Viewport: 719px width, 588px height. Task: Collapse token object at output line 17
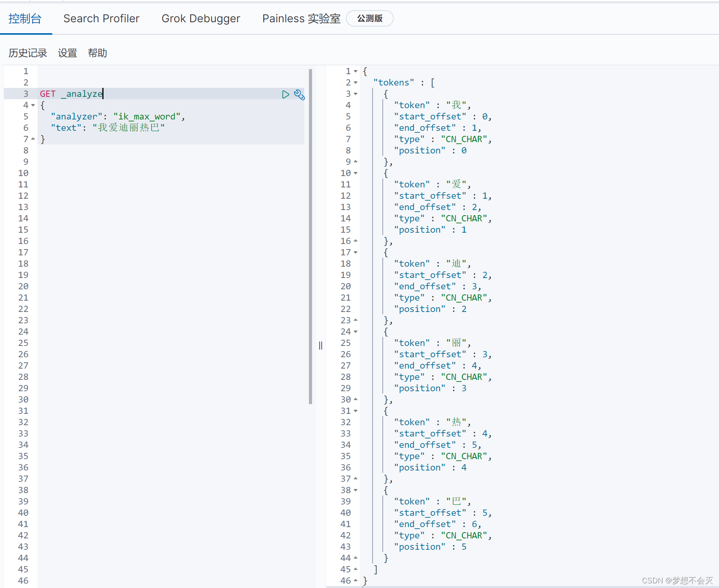[x=355, y=253]
